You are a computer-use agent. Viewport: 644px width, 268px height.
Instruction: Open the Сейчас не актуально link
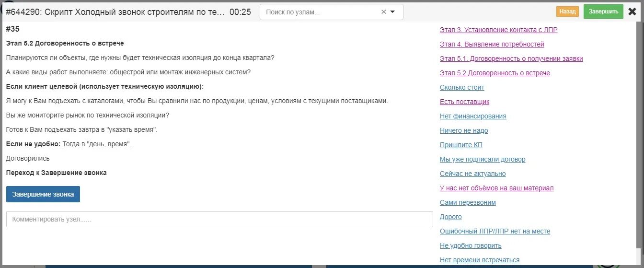(472, 174)
